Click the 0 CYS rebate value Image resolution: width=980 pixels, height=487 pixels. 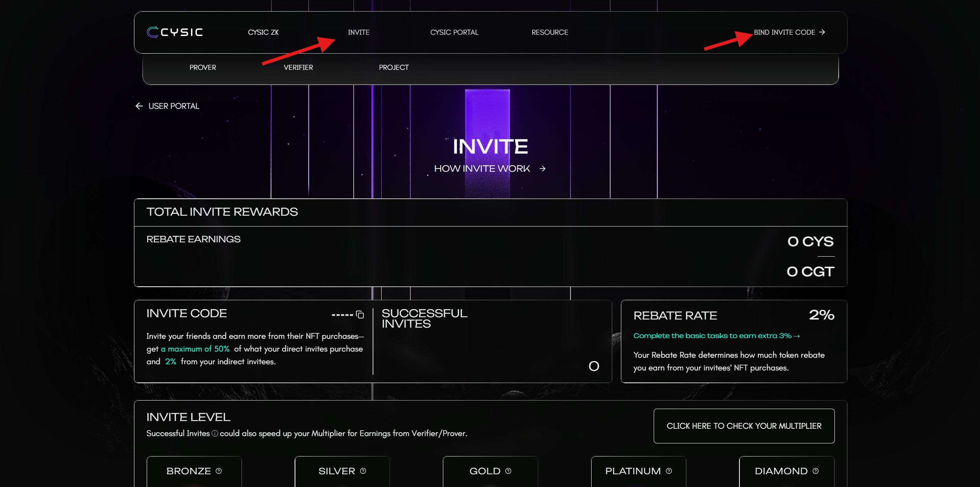(x=810, y=242)
